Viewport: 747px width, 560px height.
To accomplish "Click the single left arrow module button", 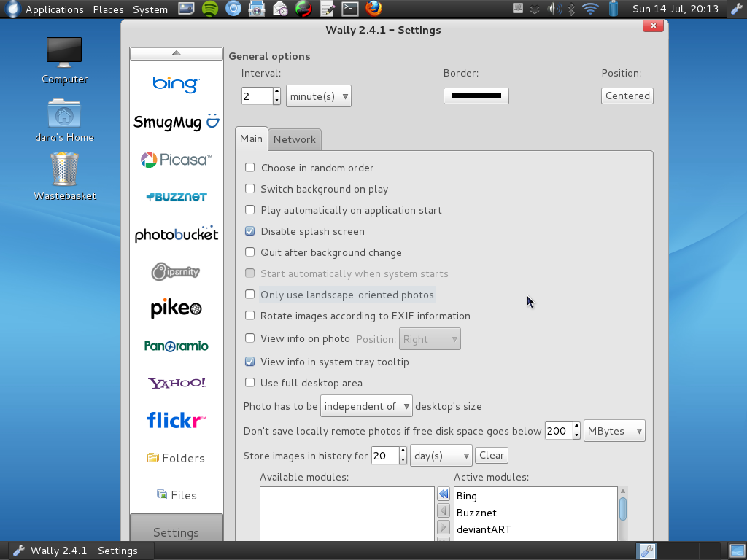I will pyautogui.click(x=443, y=510).
